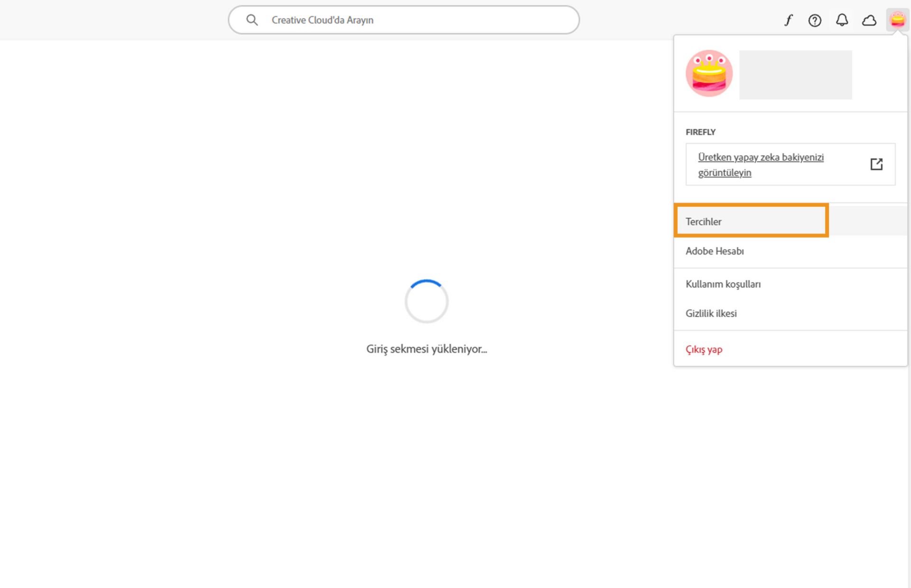911x588 pixels.
Task: Click the grayed-out account name area
Action: (x=795, y=74)
